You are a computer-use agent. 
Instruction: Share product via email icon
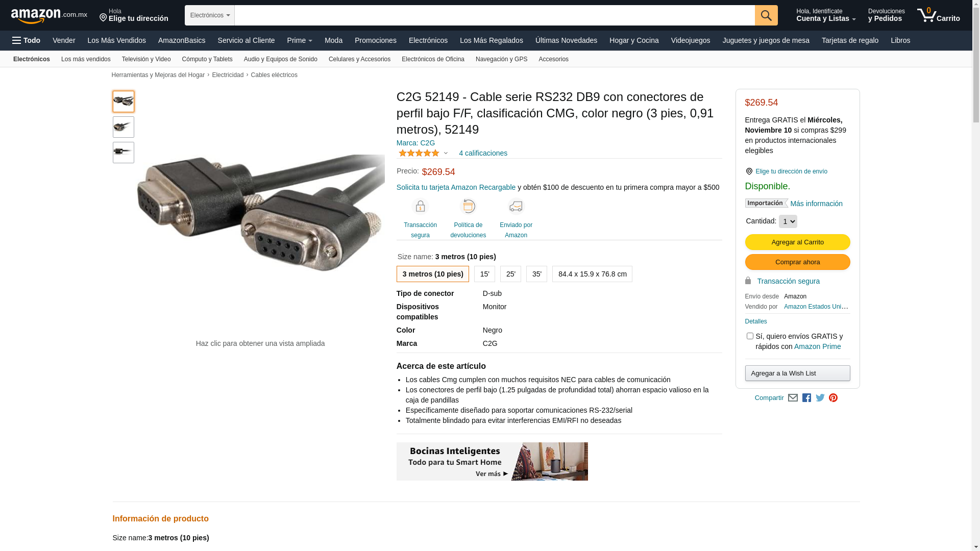793,398
